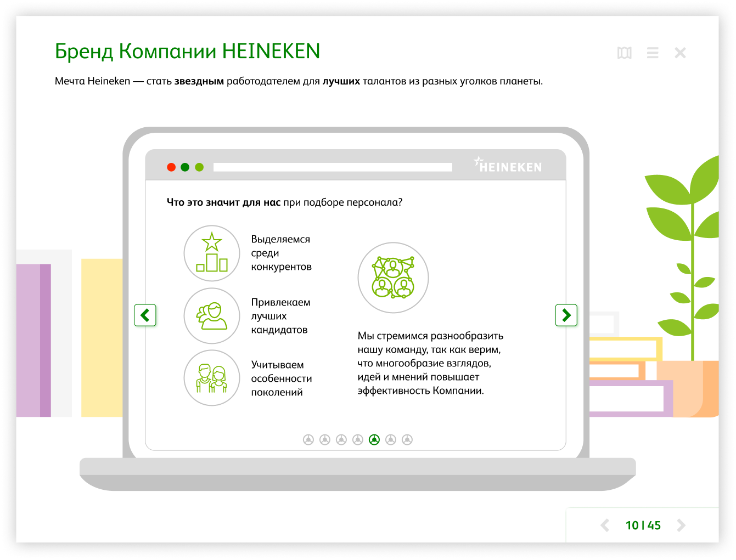Image resolution: width=736 pixels, height=560 pixels.
Task: Go to previous slide via bottom-right chevron
Action: click(x=605, y=525)
